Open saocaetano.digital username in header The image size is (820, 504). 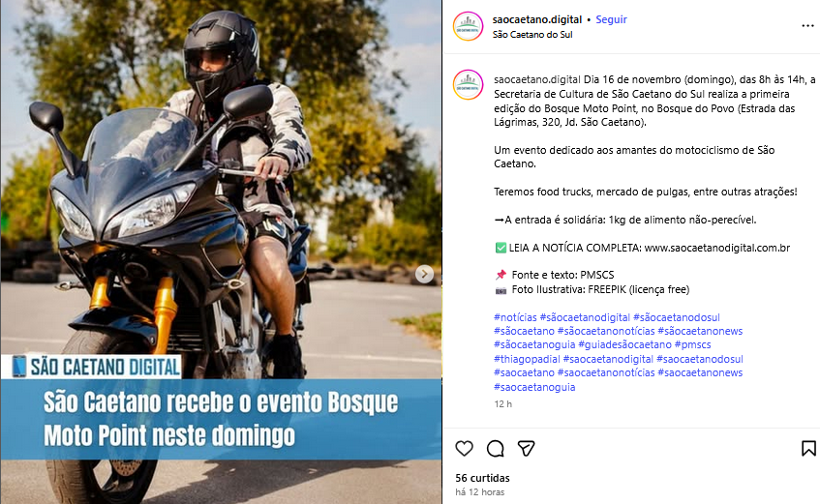point(537,19)
